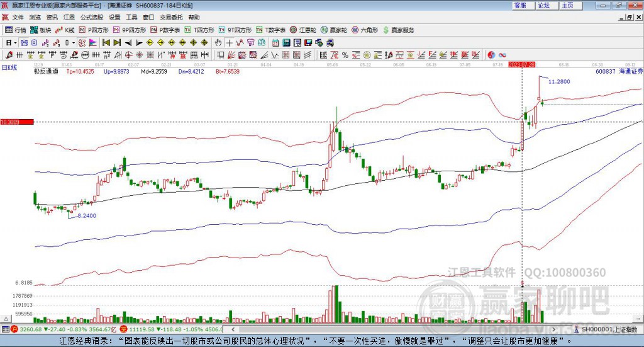Image resolution: width=644 pixels, height=347 pixels.
Task: Open the 赢家轮 wheel tool
Action: pyautogui.click(x=334, y=30)
